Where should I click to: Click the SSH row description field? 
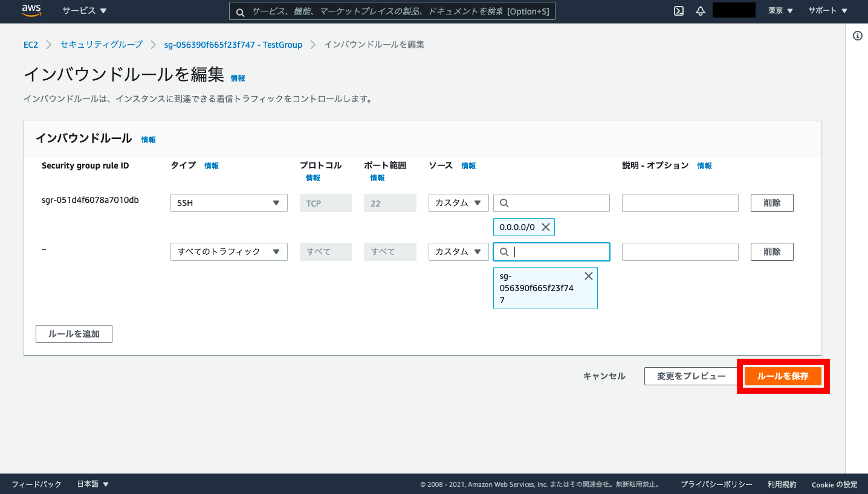(x=680, y=203)
